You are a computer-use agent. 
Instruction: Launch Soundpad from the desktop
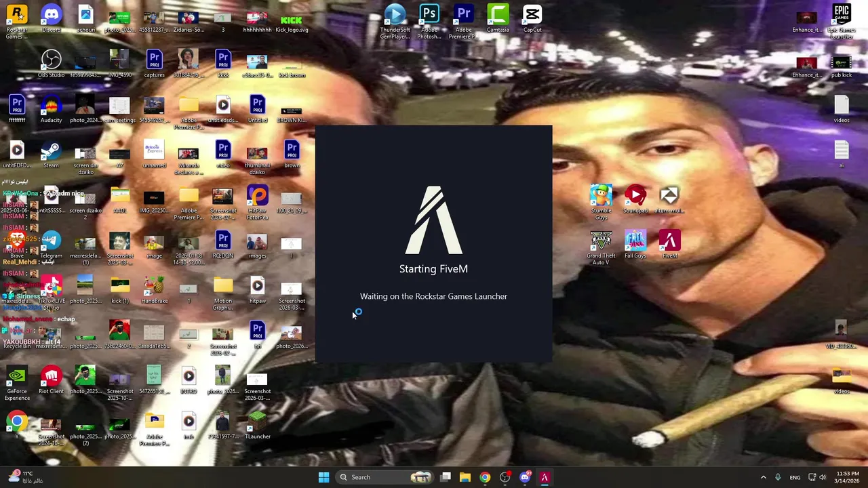635,200
